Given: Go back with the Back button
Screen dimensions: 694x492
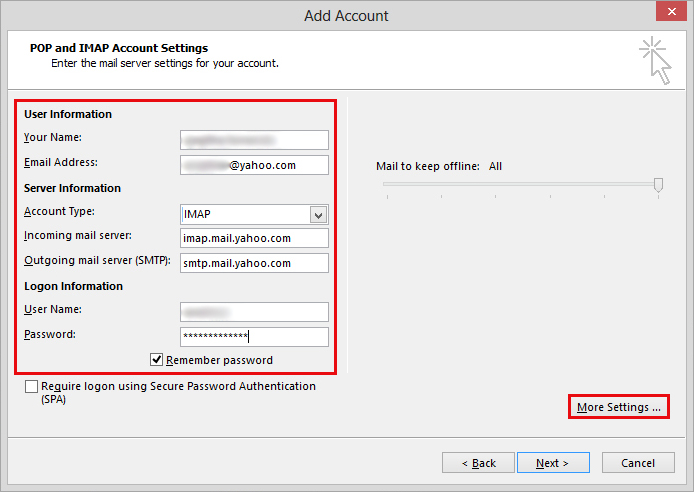Looking at the screenshot, I should click(478, 463).
